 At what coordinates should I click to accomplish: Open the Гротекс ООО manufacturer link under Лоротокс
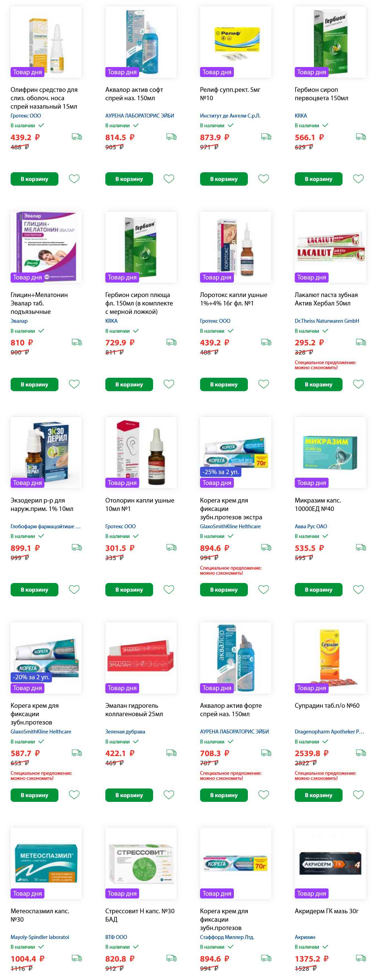(x=215, y=321)
